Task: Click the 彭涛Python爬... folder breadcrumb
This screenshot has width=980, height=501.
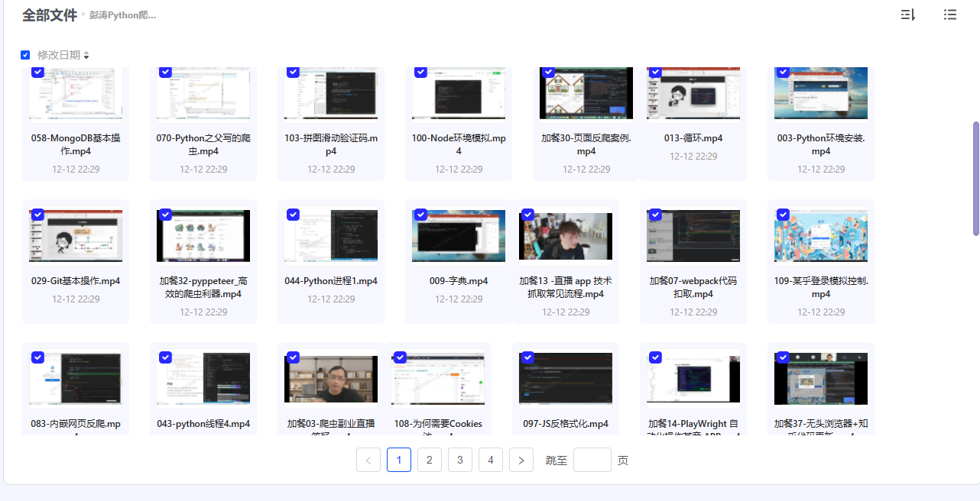Action: click(123, 15)
